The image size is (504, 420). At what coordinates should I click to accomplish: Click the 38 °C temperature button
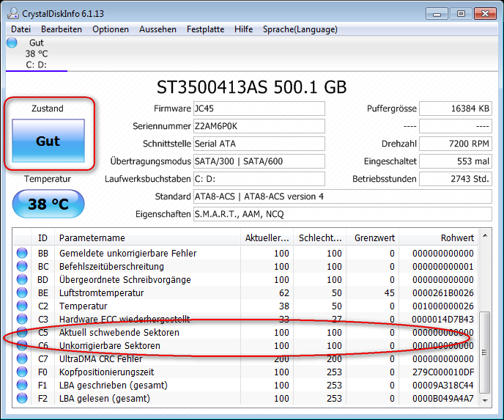(x=48, y=204)
